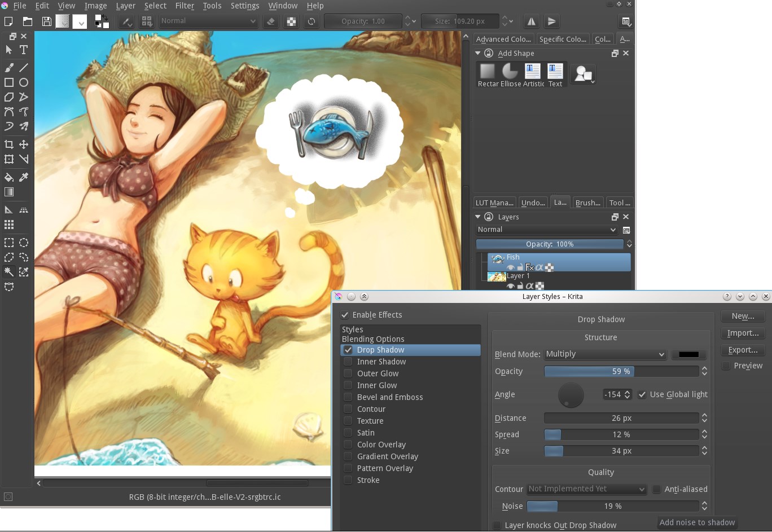This screenshot has height=532, width=772.
Task: Toggle the Eraser mode button
Action: (271, 21)
